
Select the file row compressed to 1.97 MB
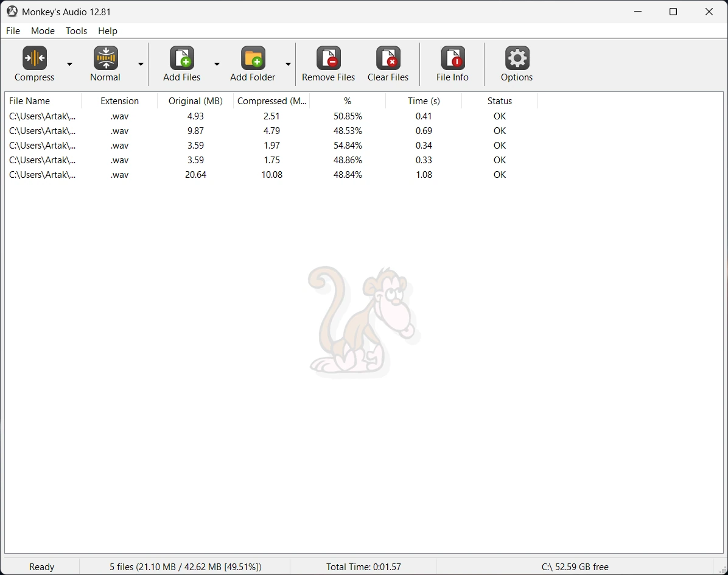(271, 146)
